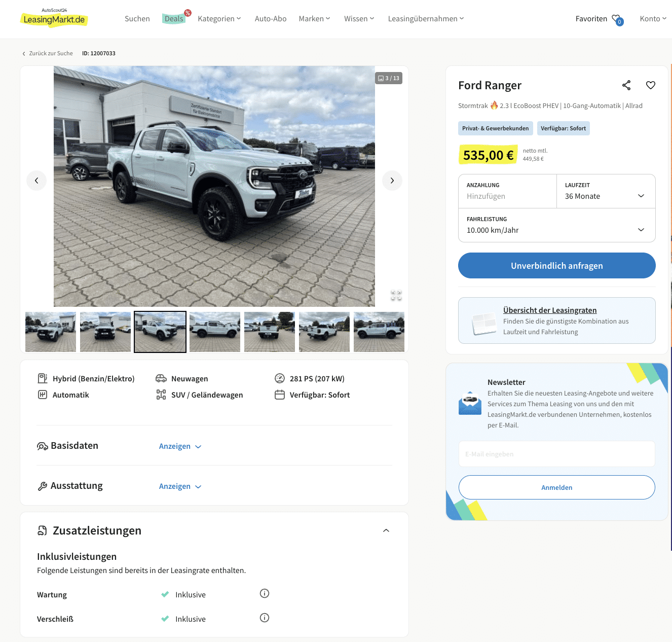
Task: Select the second thumbnail showing front view
Action: click(x=105, y=332)
